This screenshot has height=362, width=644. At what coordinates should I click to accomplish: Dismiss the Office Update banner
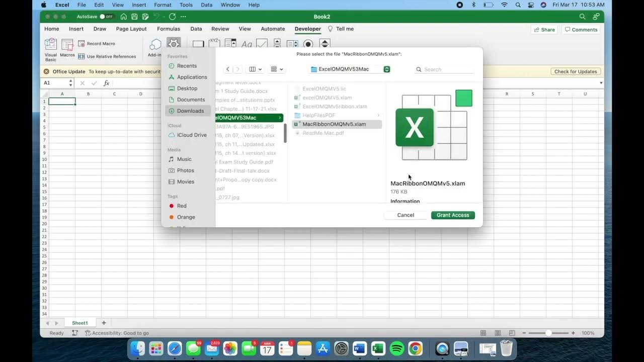(x=46, y=71)
